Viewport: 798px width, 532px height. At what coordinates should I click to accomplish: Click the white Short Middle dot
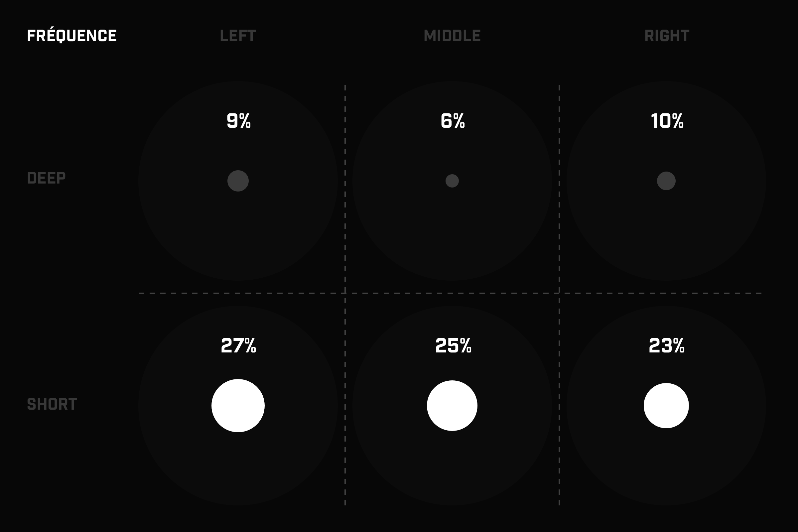[452, 405]
